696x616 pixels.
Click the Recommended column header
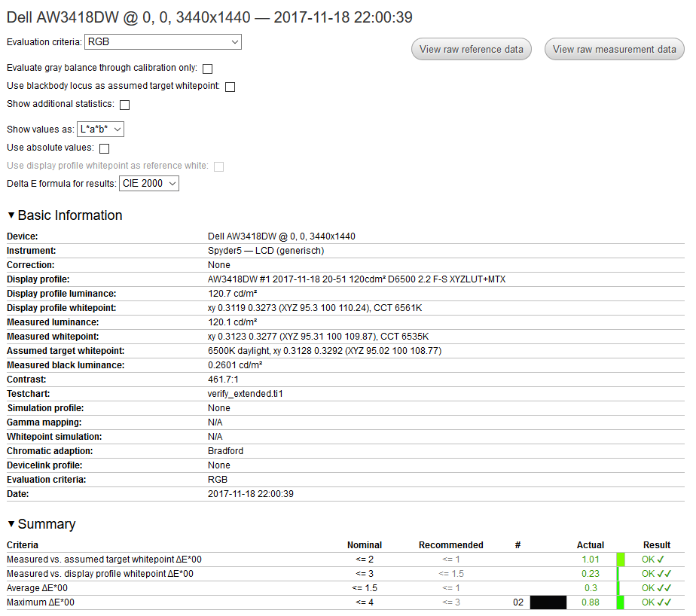point(451,545)
